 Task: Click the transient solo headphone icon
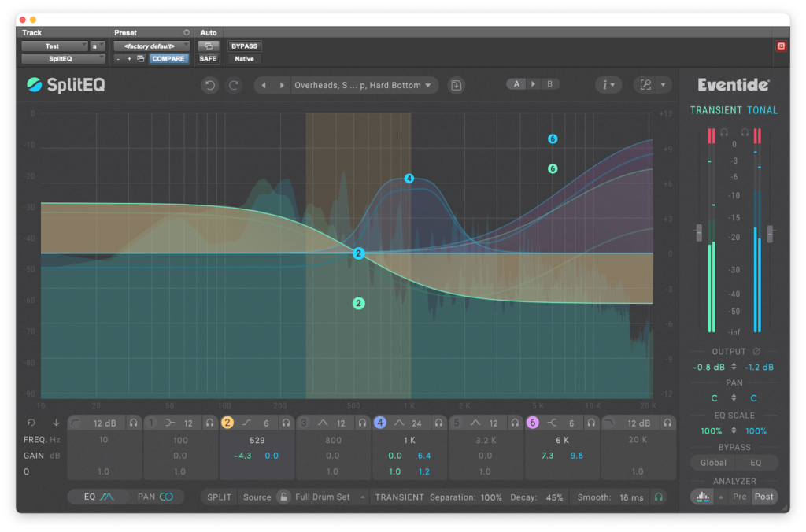[658, 497]
